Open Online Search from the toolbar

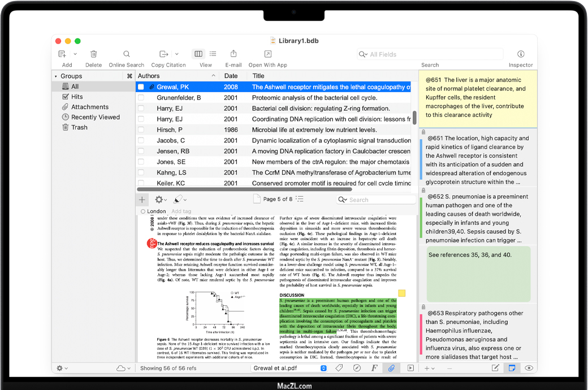click(x=127, y=54)
